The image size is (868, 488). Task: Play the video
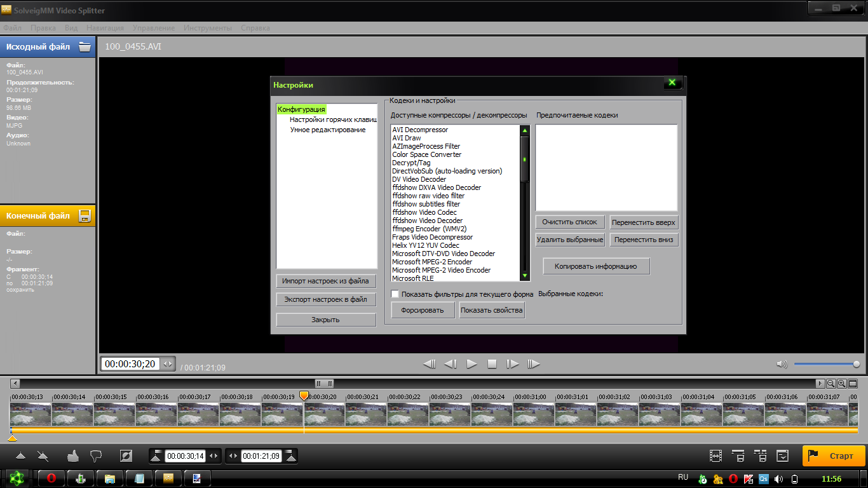click(471, 364)
